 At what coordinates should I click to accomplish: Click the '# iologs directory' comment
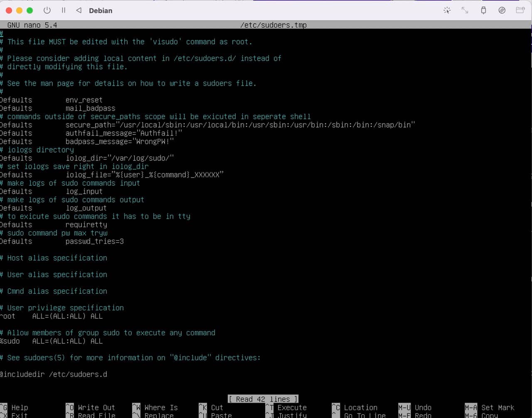(x=37, y=150)
